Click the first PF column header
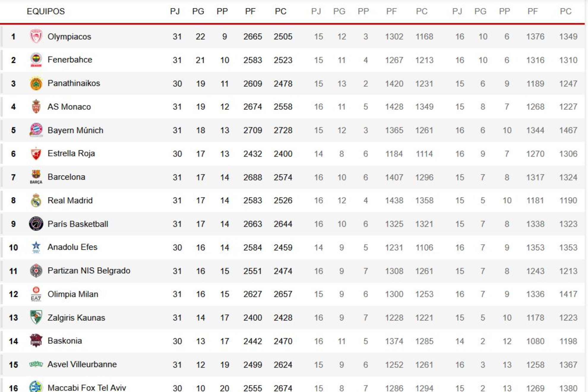The height and width of the screenshot is (392, 588). 250,11
